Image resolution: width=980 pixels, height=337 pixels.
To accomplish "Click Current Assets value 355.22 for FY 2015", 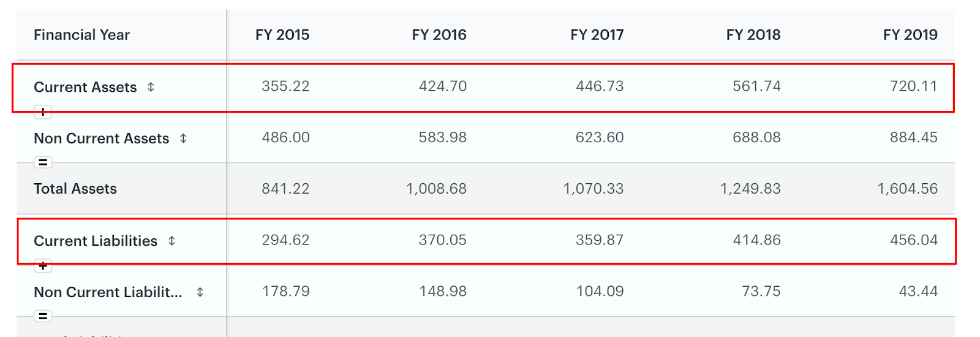I will [x=285, y=86].
